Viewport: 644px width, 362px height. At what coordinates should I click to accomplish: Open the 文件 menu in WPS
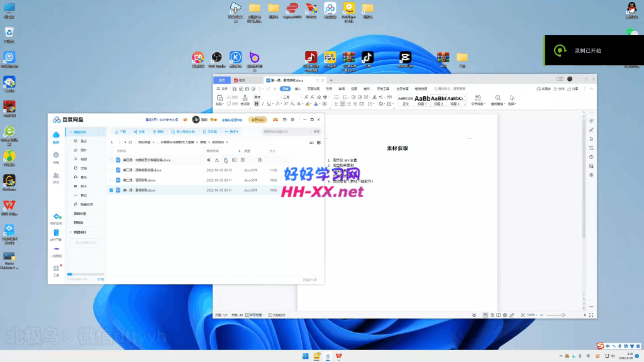(222, 89)
